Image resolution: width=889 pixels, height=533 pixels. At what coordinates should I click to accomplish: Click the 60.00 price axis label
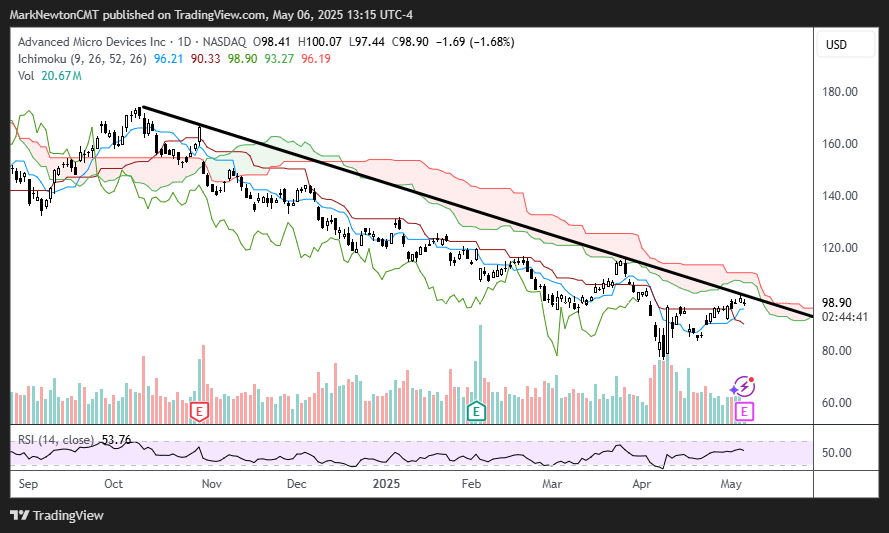[837, 403]
